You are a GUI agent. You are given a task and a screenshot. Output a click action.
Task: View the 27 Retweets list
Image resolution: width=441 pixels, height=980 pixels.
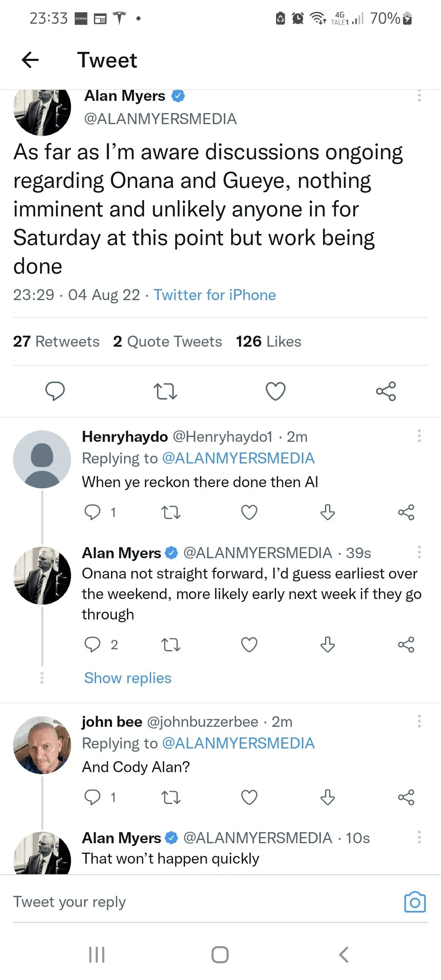point(56,341)
